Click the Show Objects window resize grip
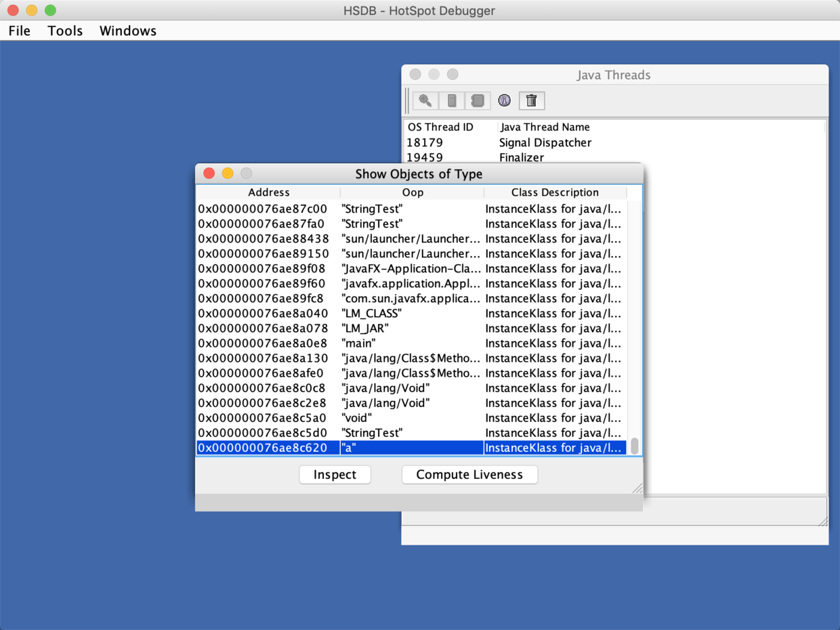 coord(637,488)
